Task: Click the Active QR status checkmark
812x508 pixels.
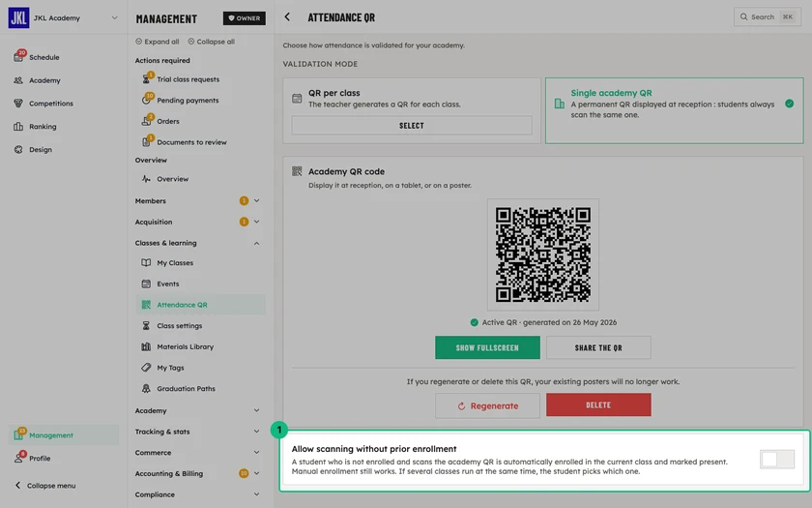Action: point(474,322)
